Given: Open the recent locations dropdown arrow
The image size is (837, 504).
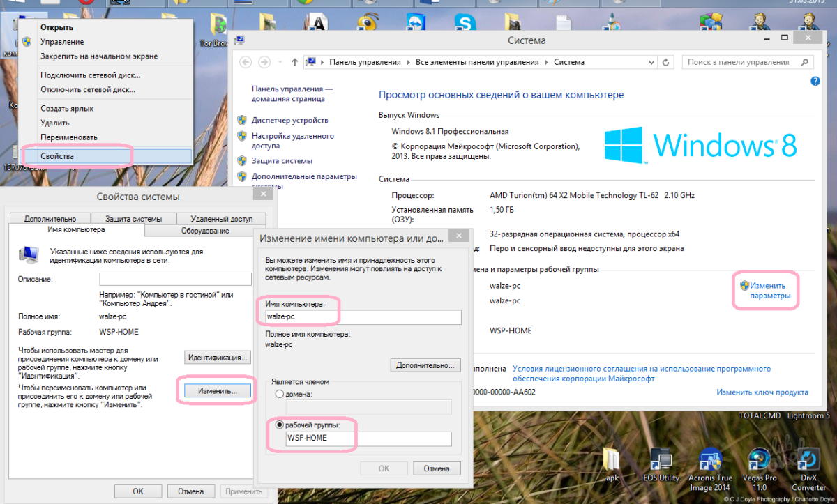Looking at the screenshot, I should (280, 62).
